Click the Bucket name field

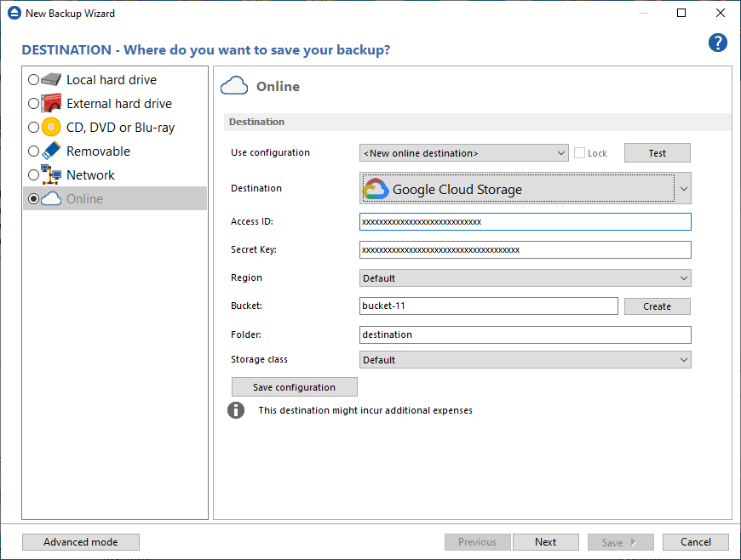(x=489, y=306)
